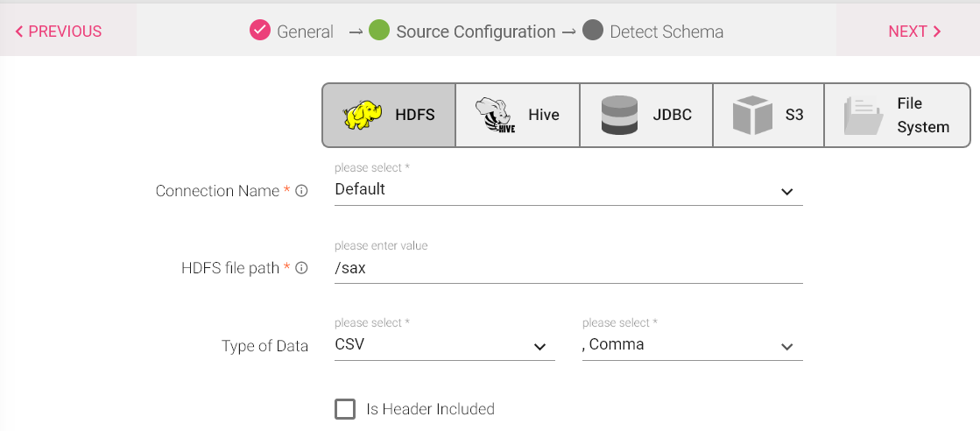980x431 pixels.
Task: Open the Connection Name dropdown
Action: pyautogui.click(x=568, y=189)
